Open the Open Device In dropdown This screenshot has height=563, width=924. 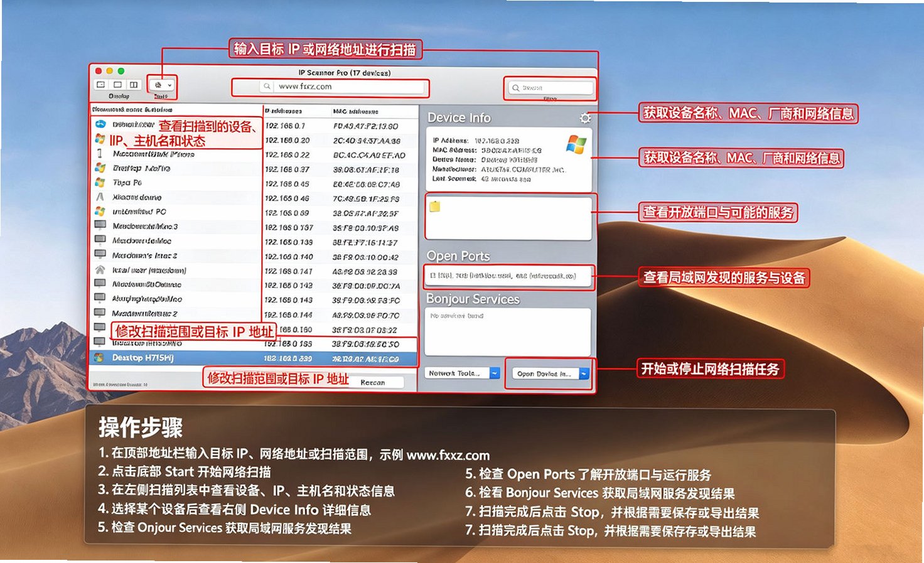tap(551, 373)
